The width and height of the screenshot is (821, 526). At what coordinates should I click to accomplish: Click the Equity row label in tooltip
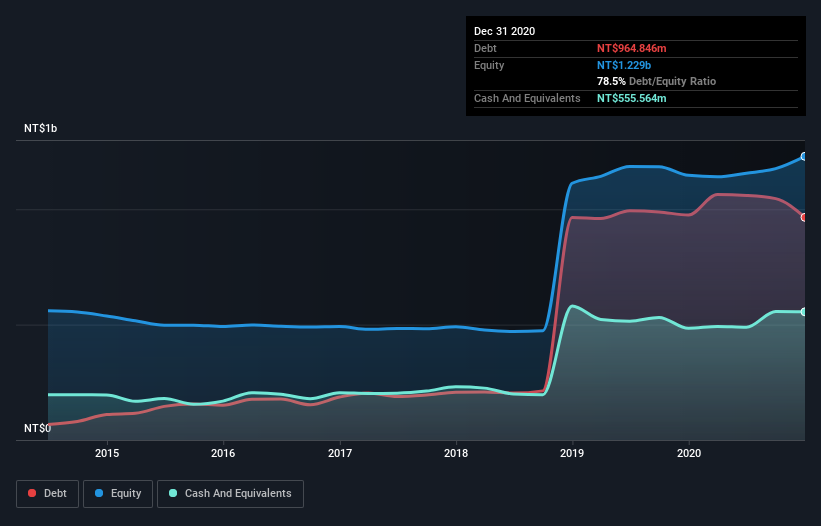coord(489,65)
